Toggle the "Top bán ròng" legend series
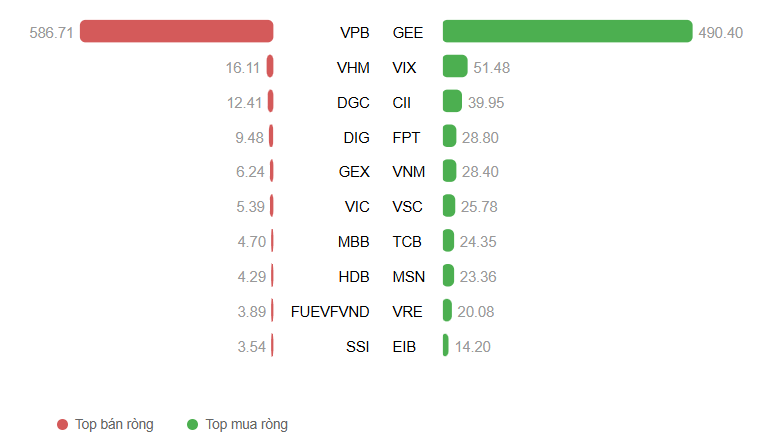Screen dimensions: 768x445 pos(113,424)
